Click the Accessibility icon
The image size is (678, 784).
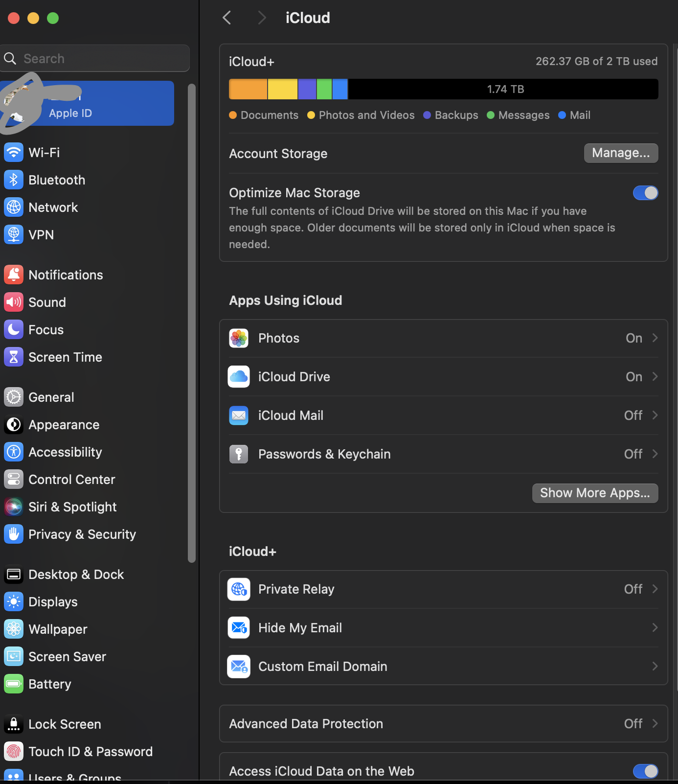[x=14, y=452]
